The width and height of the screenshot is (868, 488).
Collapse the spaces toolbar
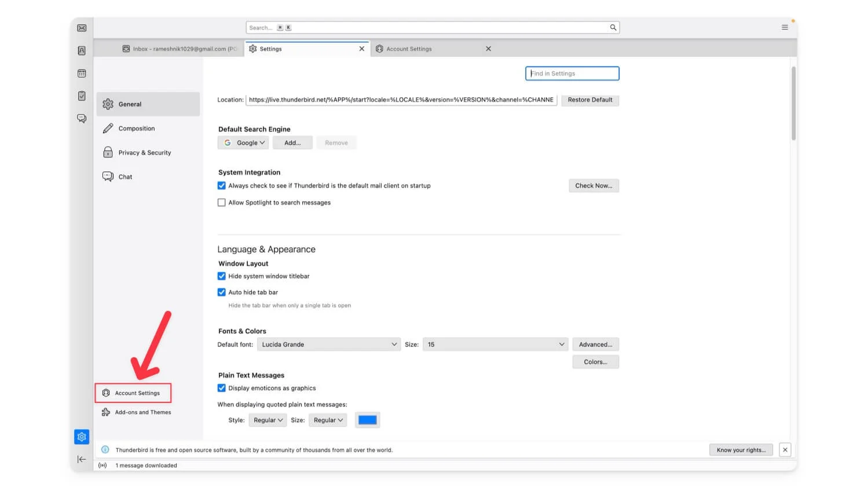[82, 460]
